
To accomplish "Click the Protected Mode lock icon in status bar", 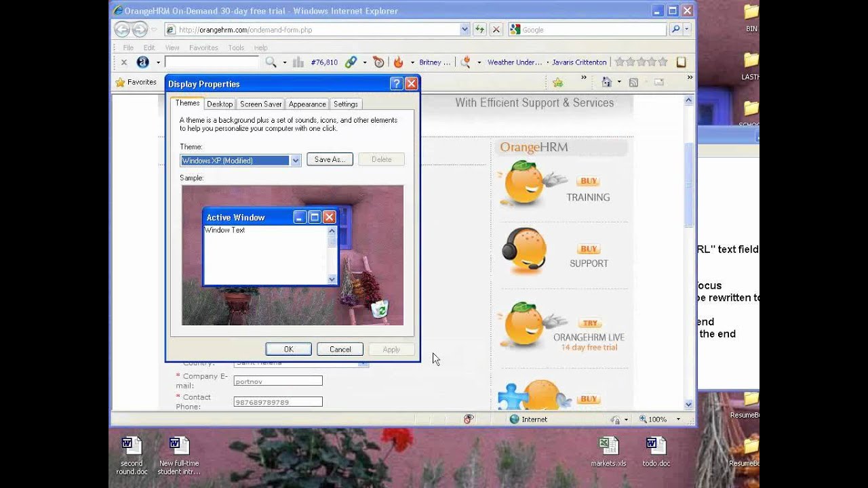I will [614, 419].
